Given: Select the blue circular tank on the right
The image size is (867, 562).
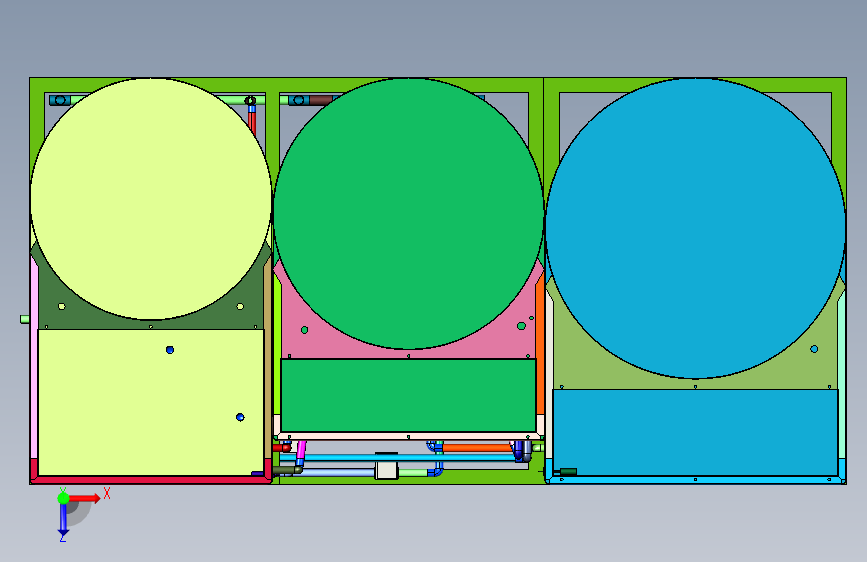Looking at the screenshot, I should pyautogui.click(x=695, y=228).
